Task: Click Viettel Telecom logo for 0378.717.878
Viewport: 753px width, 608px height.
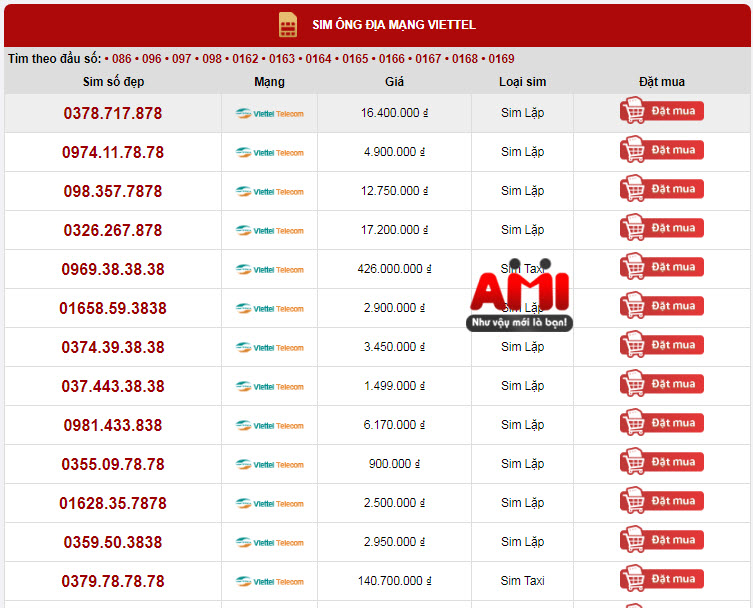Action: click(269, 113)
